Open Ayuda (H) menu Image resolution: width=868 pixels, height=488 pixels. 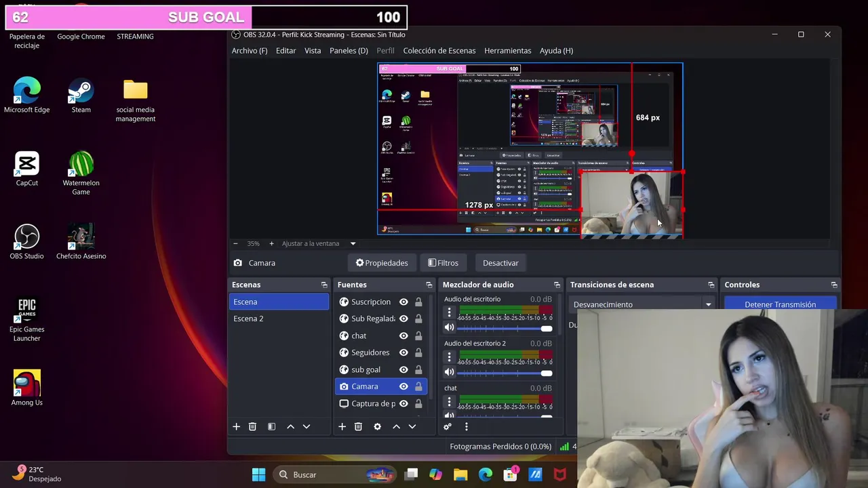[556, 51]
